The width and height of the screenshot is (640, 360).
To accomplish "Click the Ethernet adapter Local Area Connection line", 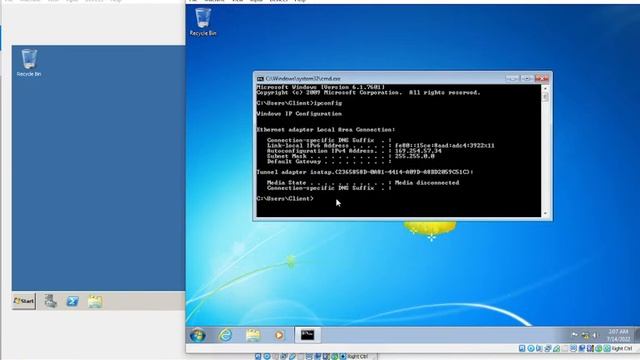I will point(326,130).
